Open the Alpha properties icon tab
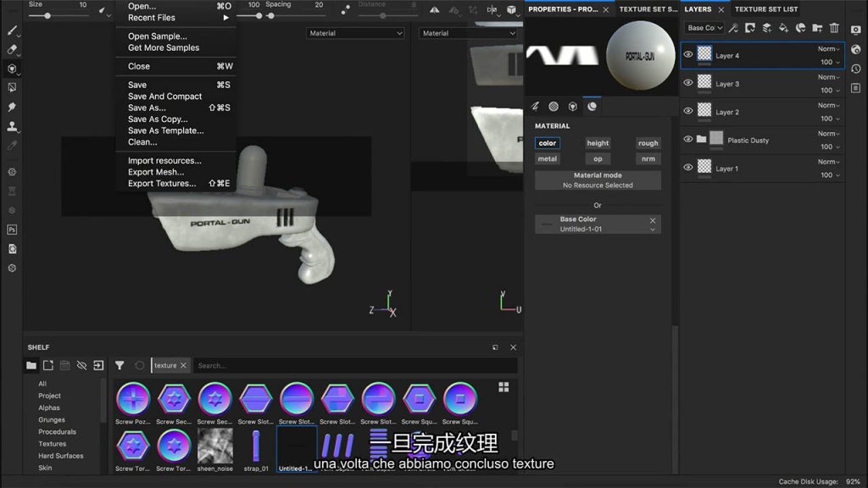Viewport: 868px width, 488px height. click(554, 106)
